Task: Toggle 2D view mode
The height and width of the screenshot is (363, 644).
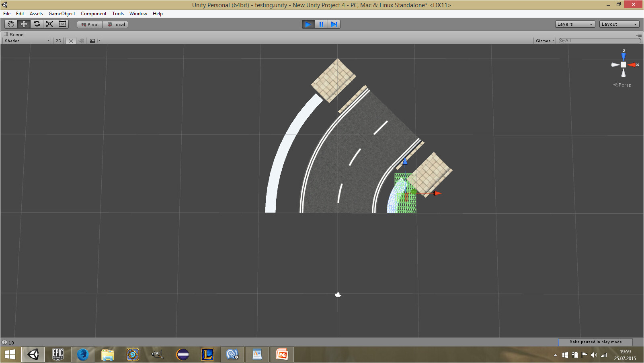Action: point(58,40)
